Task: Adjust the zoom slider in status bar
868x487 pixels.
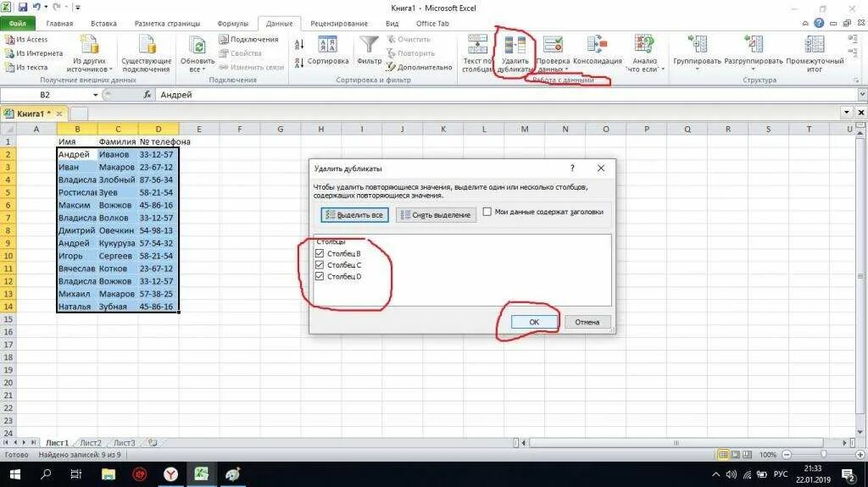Action: coord(823,454)
